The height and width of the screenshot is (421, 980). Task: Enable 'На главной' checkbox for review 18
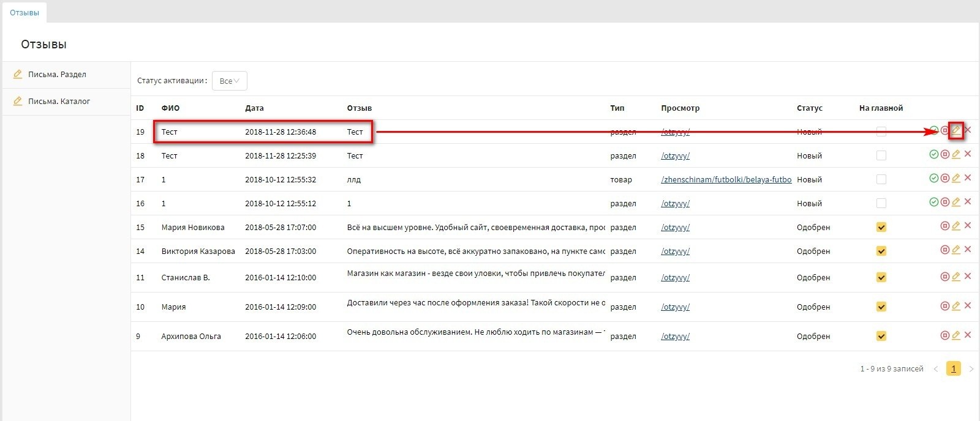pyautogui.click(x=881, y=155)
